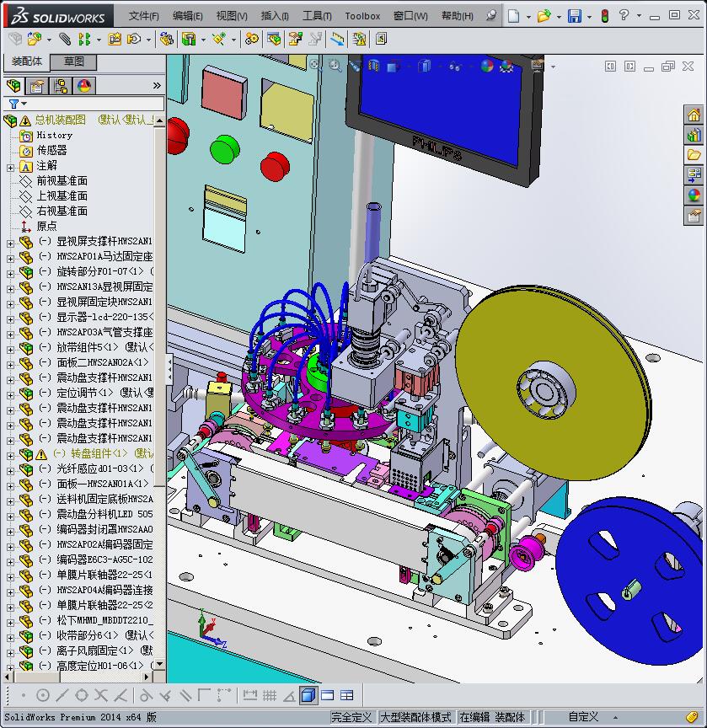Screen dimensions: 707x728
Task: Click the New Motion Study icon
Action: 252,39
